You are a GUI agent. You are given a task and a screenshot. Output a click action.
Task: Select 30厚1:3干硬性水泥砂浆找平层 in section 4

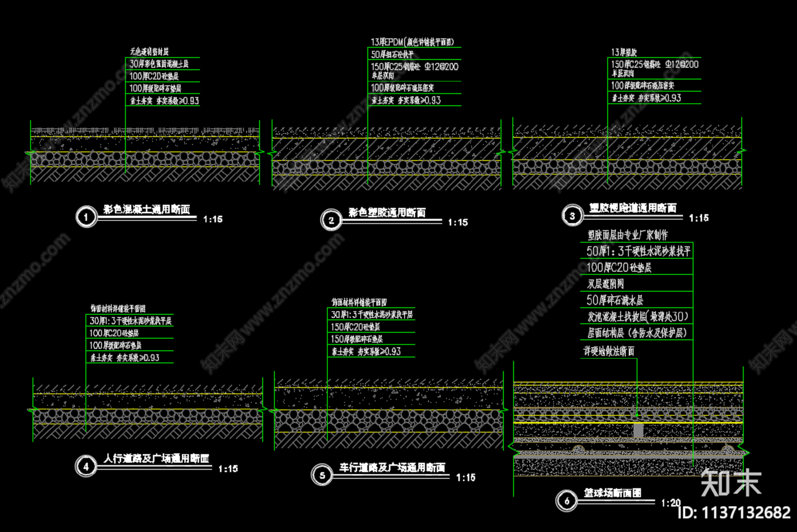point(131,321)
